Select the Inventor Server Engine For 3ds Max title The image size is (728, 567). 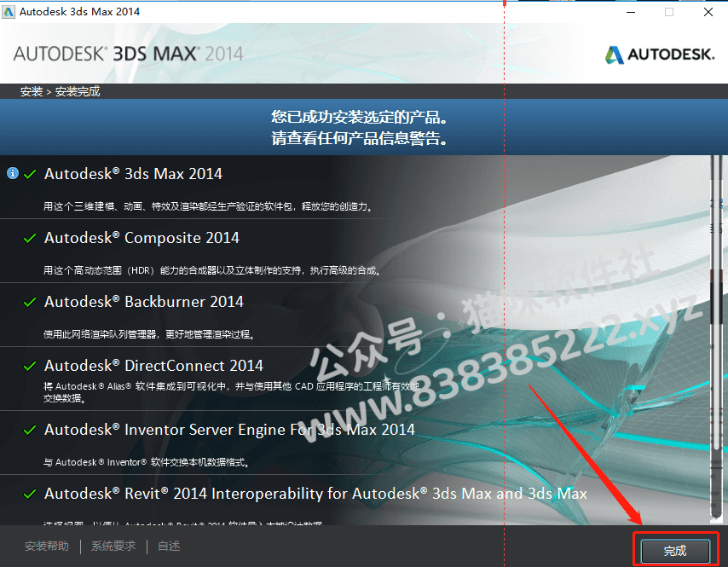229,430
